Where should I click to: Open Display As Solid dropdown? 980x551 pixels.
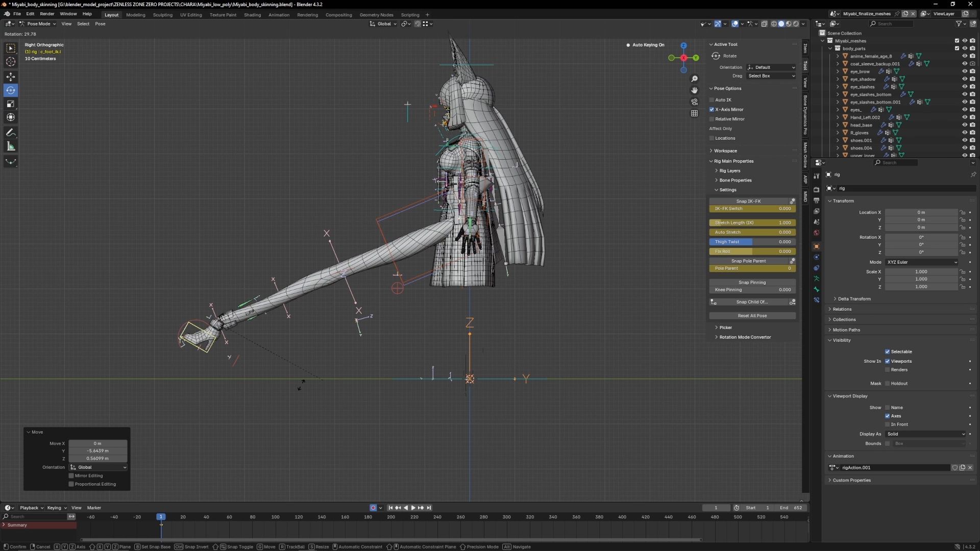(x=926, y=434)
